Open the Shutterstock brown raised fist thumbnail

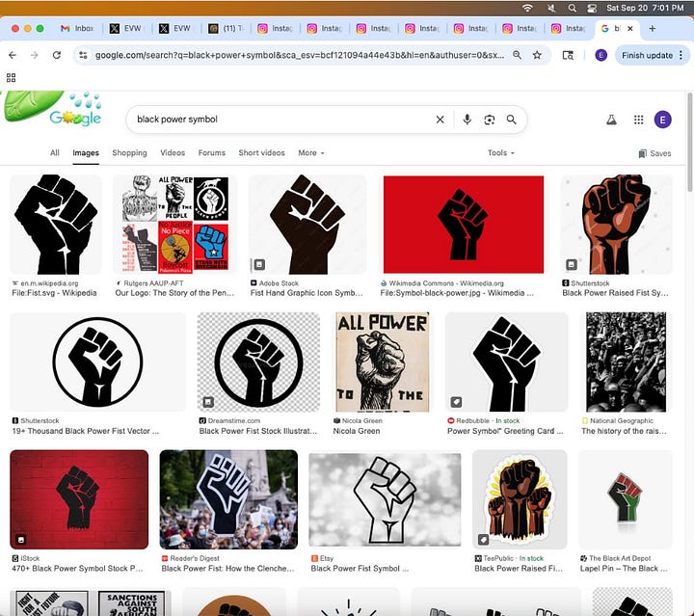point(617,225)
